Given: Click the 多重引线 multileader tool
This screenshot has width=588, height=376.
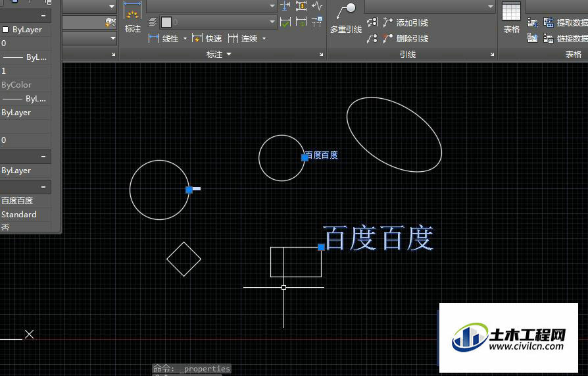Looking at the screenshot, I should click(346, 18).
